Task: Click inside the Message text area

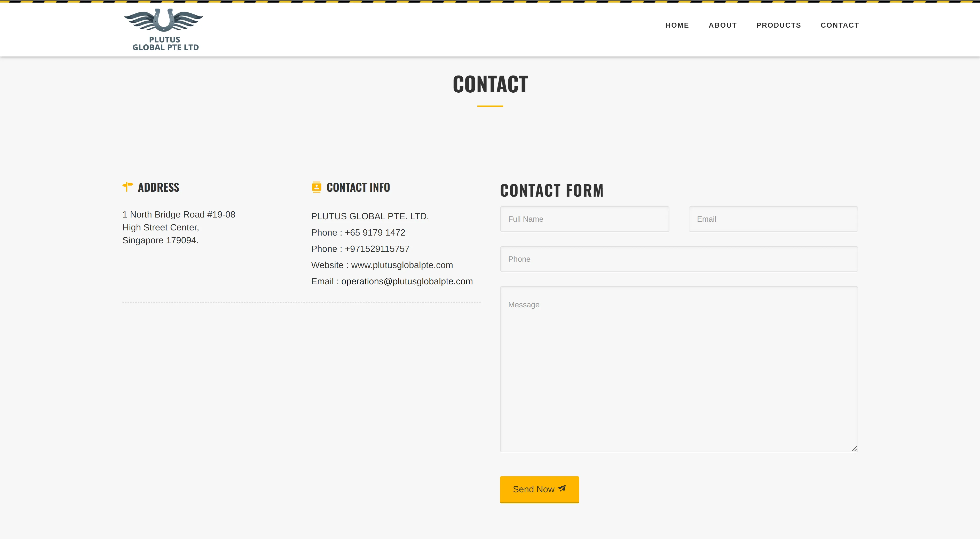Action: pos(679,369)
